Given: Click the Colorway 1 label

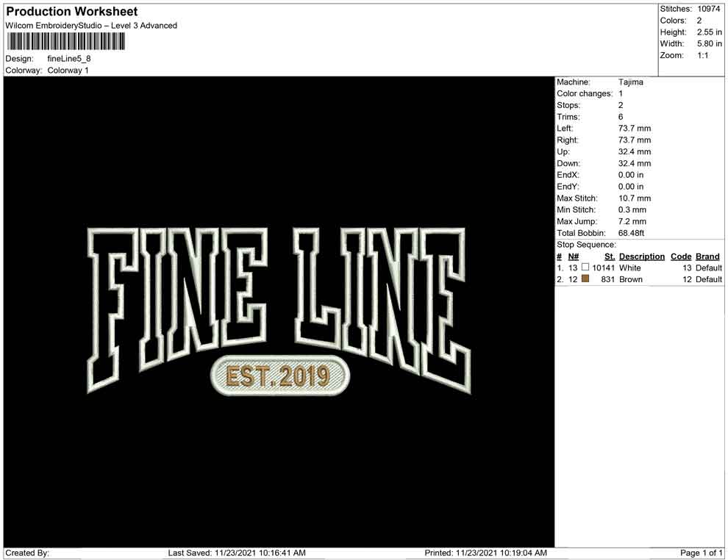Looking at the screenshot, I should pyautogui.click(x=68, y=71).
